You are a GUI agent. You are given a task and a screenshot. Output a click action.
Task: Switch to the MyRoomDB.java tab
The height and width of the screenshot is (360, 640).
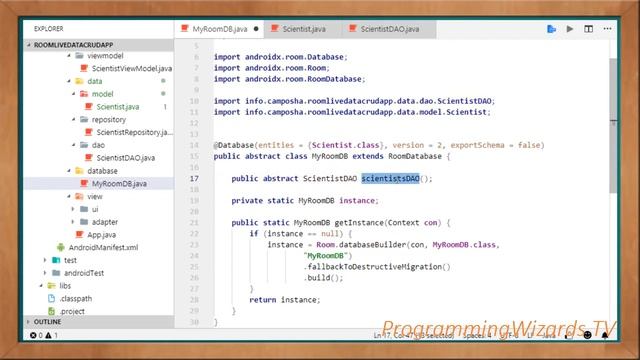coord(220,29)
